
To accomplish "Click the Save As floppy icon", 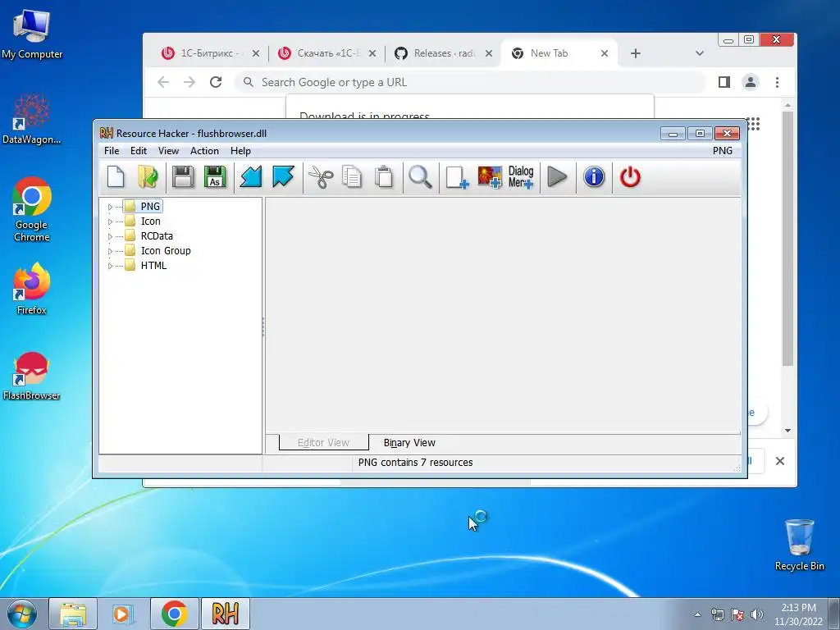I will (215, 177).
